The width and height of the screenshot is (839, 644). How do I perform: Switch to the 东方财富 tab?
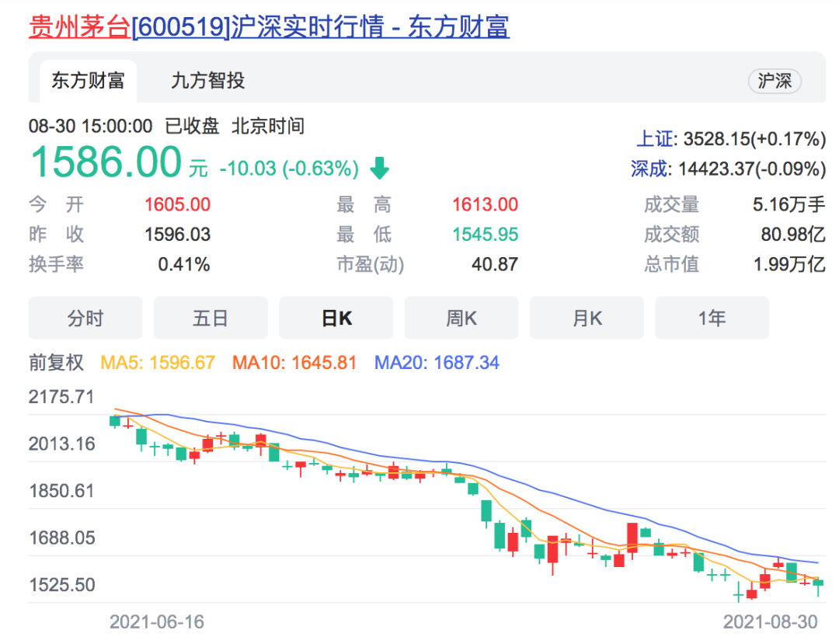tap(87, 80)
